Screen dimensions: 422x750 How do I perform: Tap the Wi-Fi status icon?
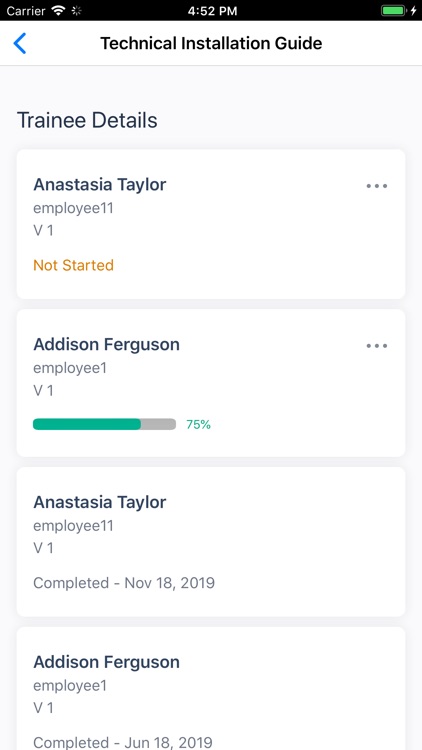(59, 11)
